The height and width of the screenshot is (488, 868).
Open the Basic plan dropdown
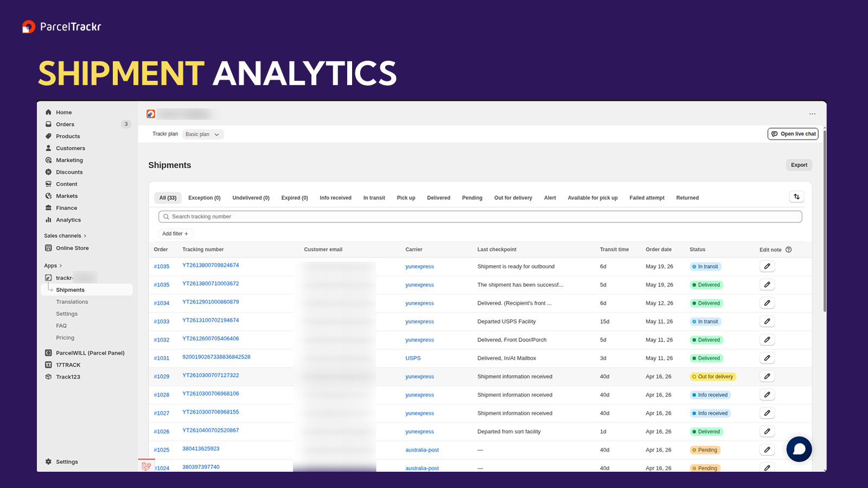pyautogui.click(x=203, y=134)
